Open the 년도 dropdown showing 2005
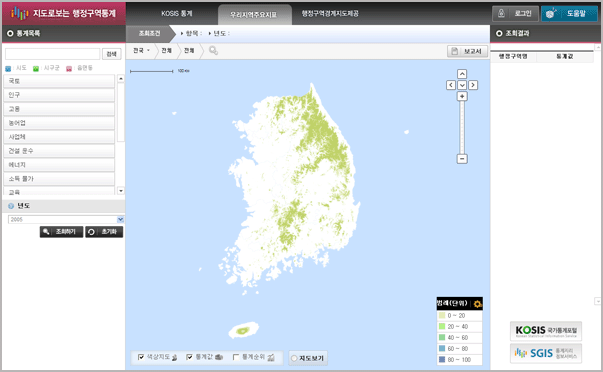 coord(66,219)
